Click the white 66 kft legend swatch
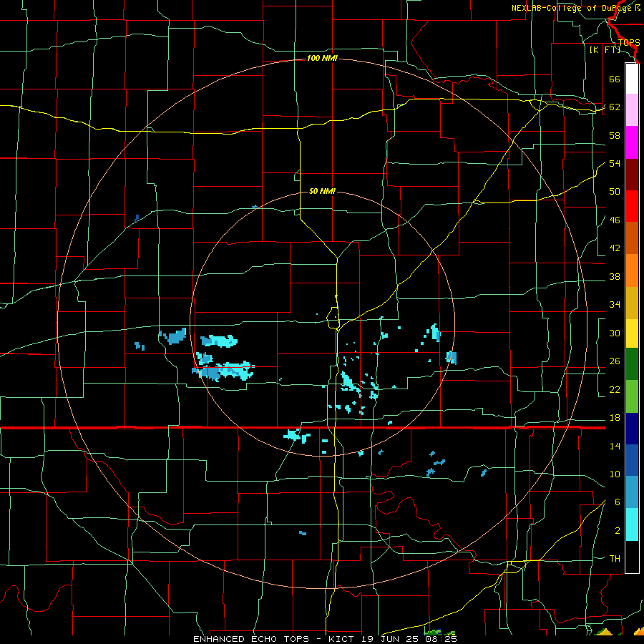Viewport: 644px width, 644px height. pos(632,79)
